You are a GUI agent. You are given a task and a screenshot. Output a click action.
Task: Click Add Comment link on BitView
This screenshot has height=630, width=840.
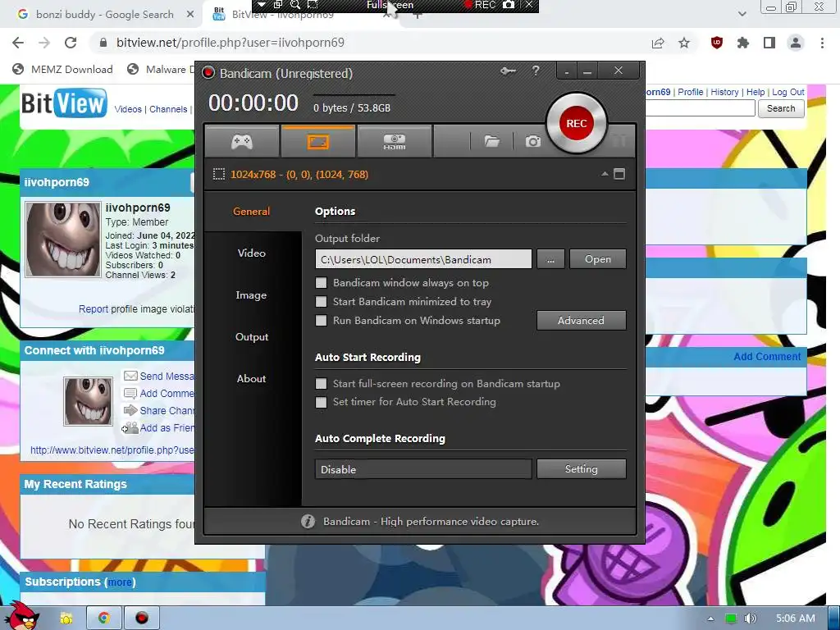[x=767, y=356]
